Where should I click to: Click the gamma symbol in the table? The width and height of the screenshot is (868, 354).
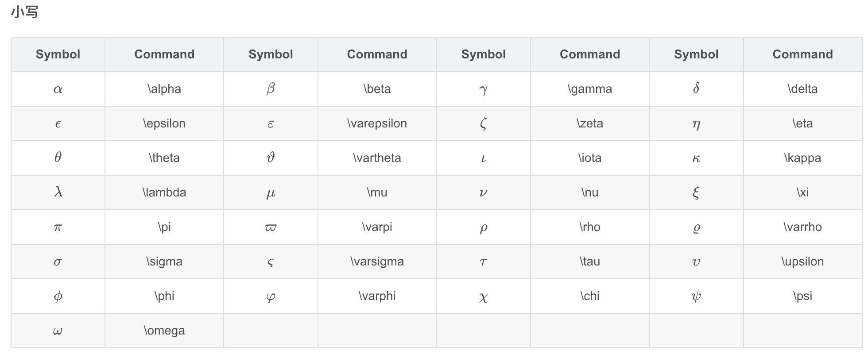click(x=483, y=89)
